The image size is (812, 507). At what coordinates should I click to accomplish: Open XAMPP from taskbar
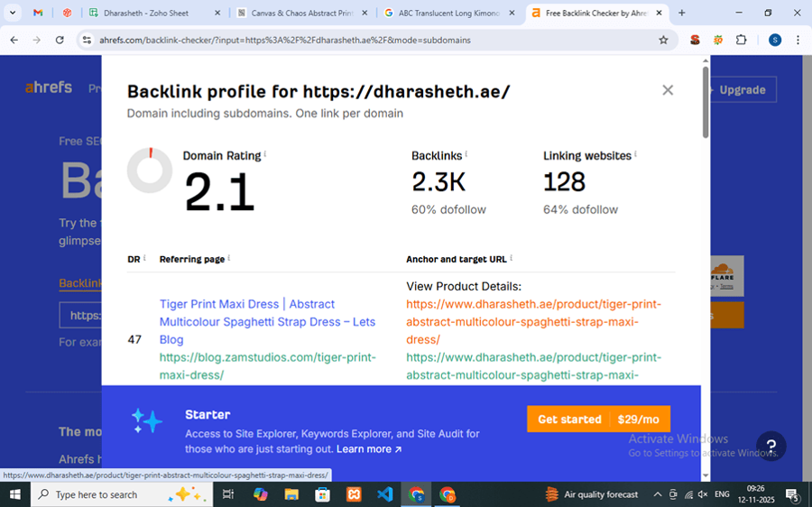click(x=354, y=494)
